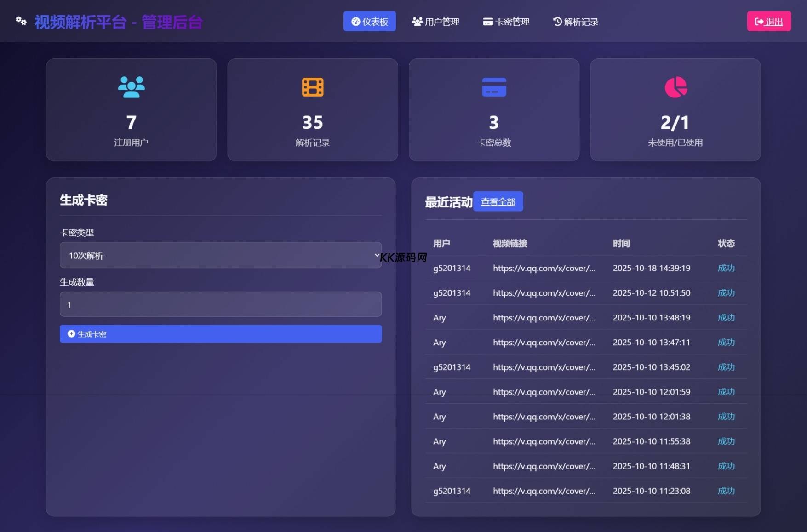Click the registered users group icon
This screenshot has height=532, width=807.
[x=131, y=87]
